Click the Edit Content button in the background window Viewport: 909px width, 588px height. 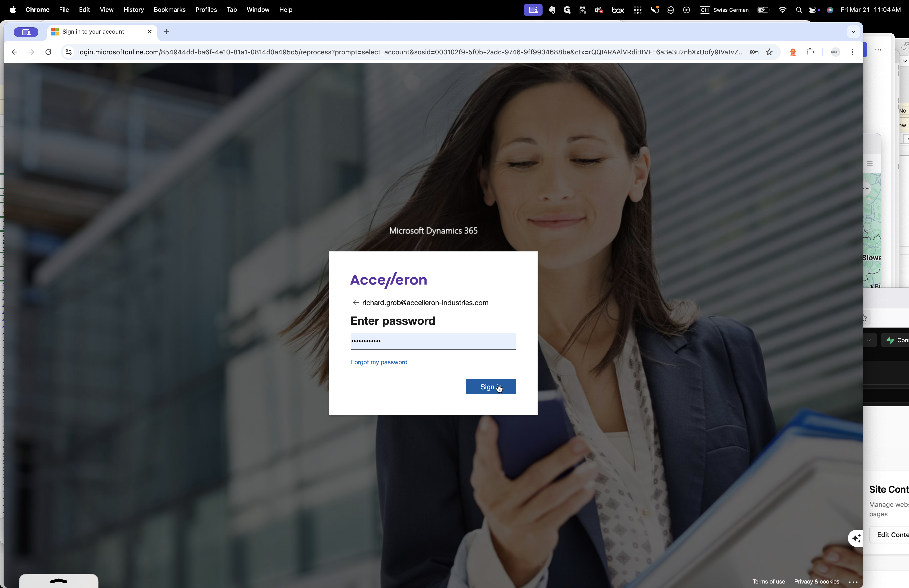[x=890, y=535]
